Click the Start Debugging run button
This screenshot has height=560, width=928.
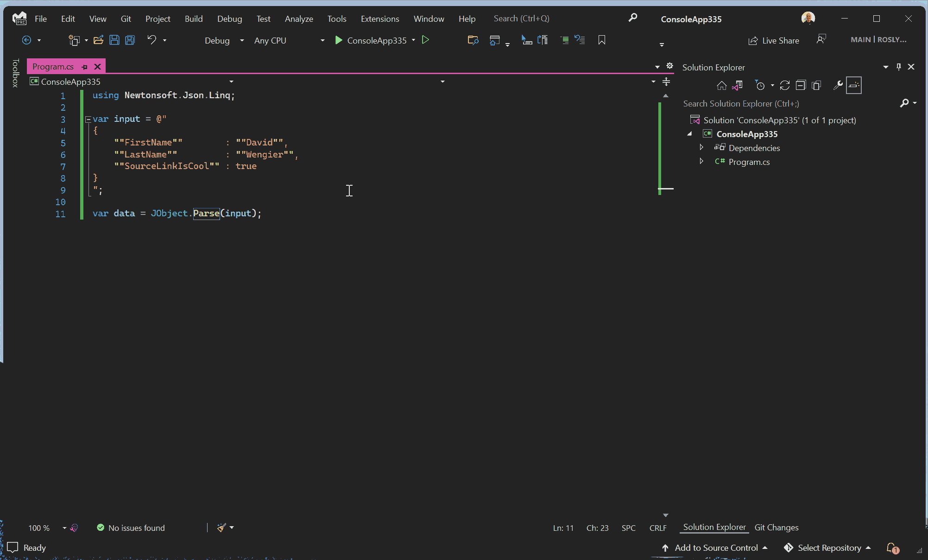tap(339, 40)
